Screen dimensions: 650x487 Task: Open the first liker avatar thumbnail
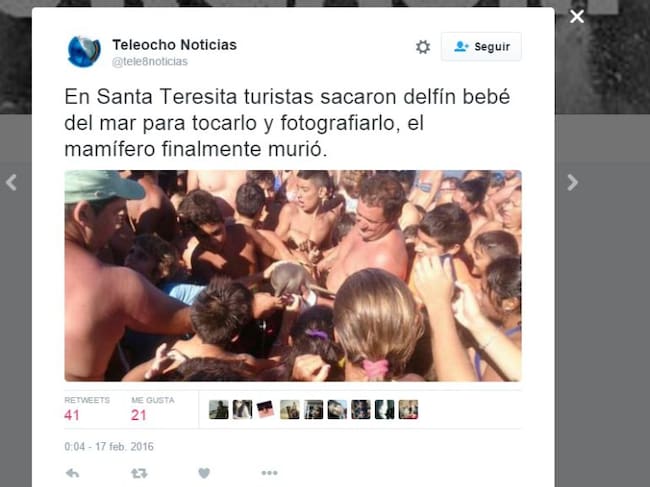tap(218, 409)
